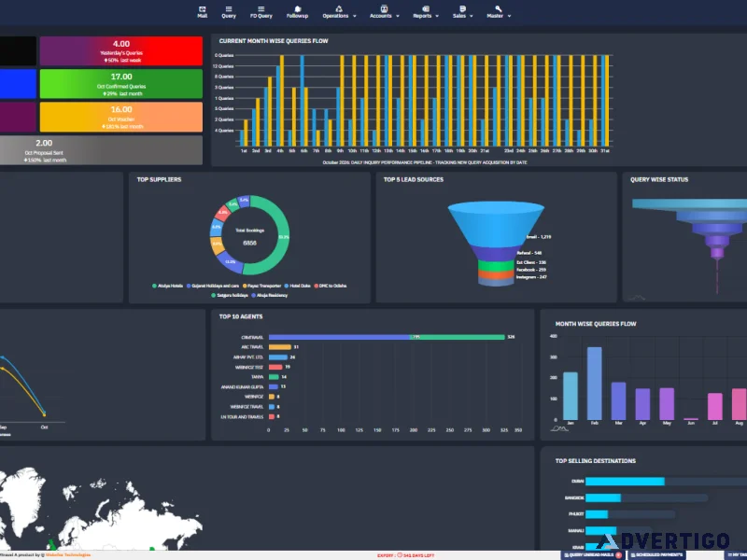The image size is (747, 560).
Task: Open the Followup section icon
Action: pos(297,12)
